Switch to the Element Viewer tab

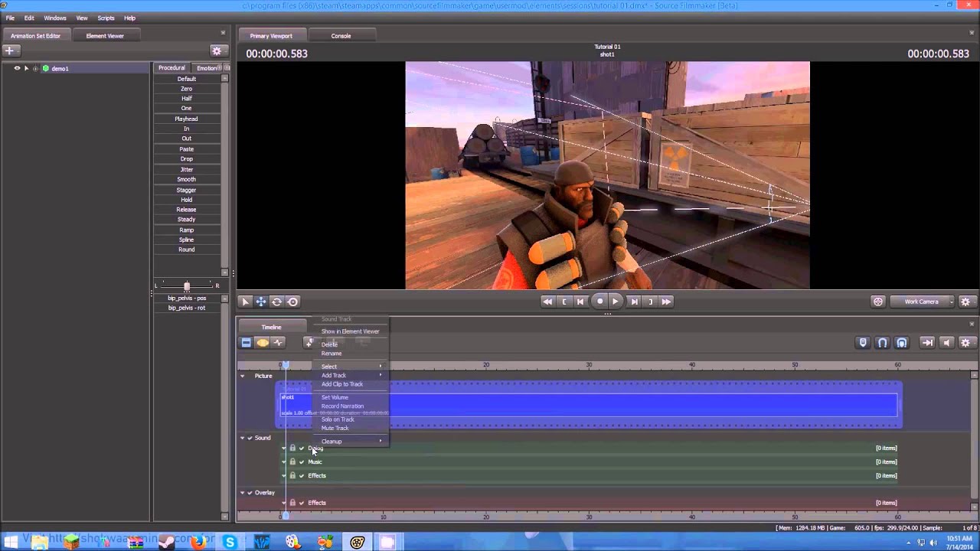pyautogui.click(x=105, y=36)
